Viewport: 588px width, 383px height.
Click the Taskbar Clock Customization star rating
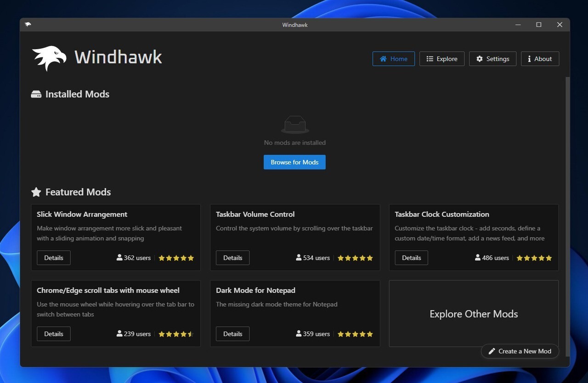[x=534, y=258]
